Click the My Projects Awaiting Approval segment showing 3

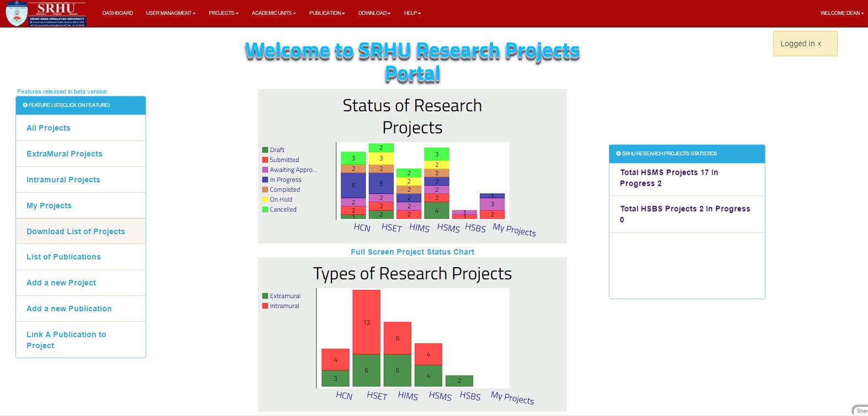[x=492, y=204]
